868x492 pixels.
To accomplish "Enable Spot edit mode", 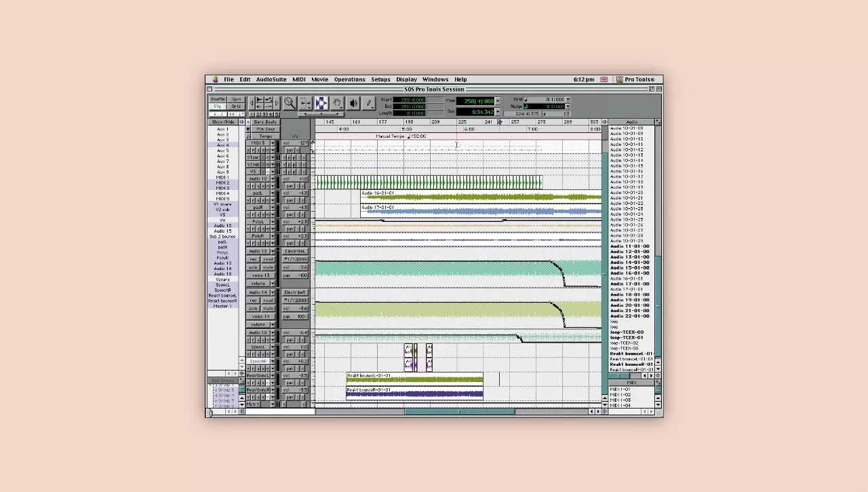I will [235, 100].
